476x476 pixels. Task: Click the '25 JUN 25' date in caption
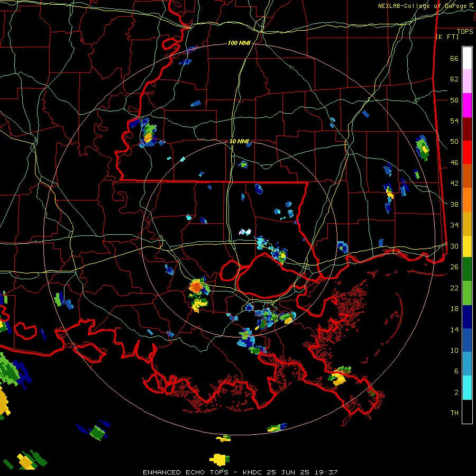[x=288, y=472]
